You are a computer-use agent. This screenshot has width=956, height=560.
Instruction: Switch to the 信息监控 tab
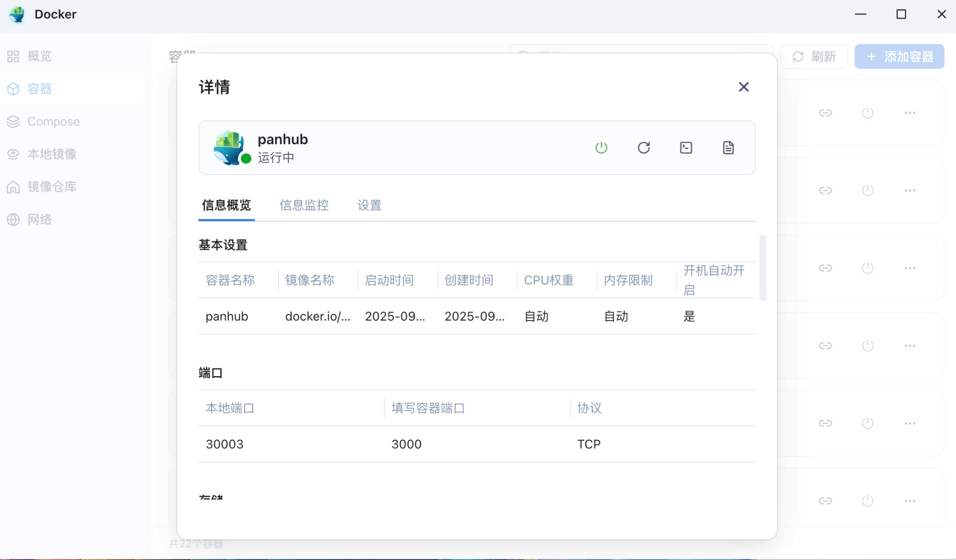pyautogui.click(x=304, y=205)
